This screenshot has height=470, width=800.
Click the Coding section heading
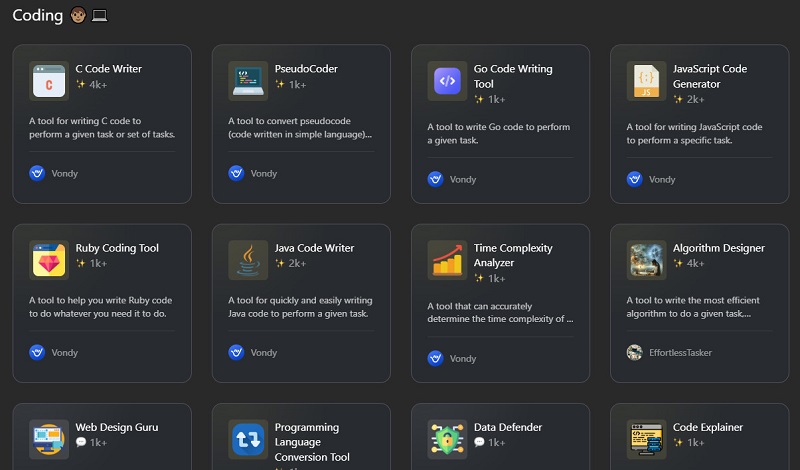pyautogui.click(x=37, y=16)
